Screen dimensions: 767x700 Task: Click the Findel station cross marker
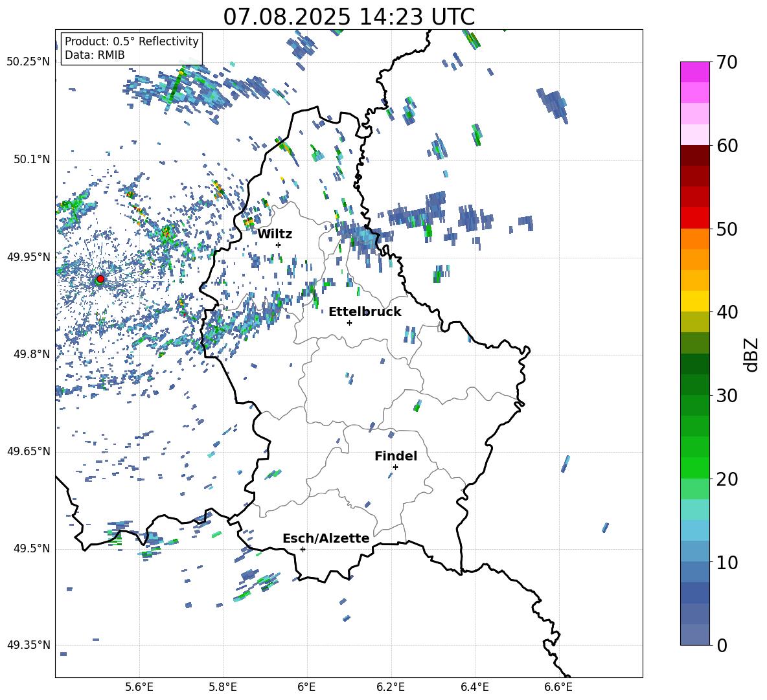click(395, 468)
